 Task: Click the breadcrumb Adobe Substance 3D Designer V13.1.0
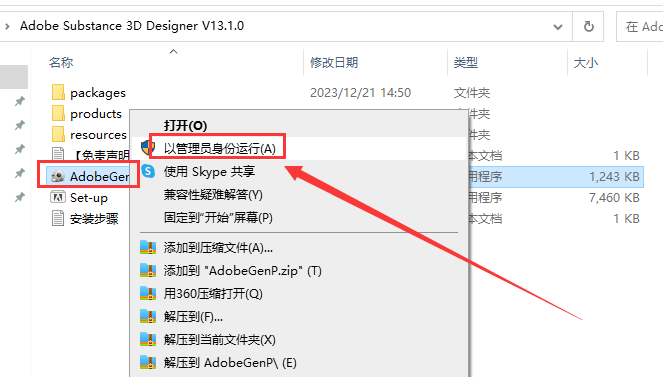pyautogui.click(x=132, y=26)
